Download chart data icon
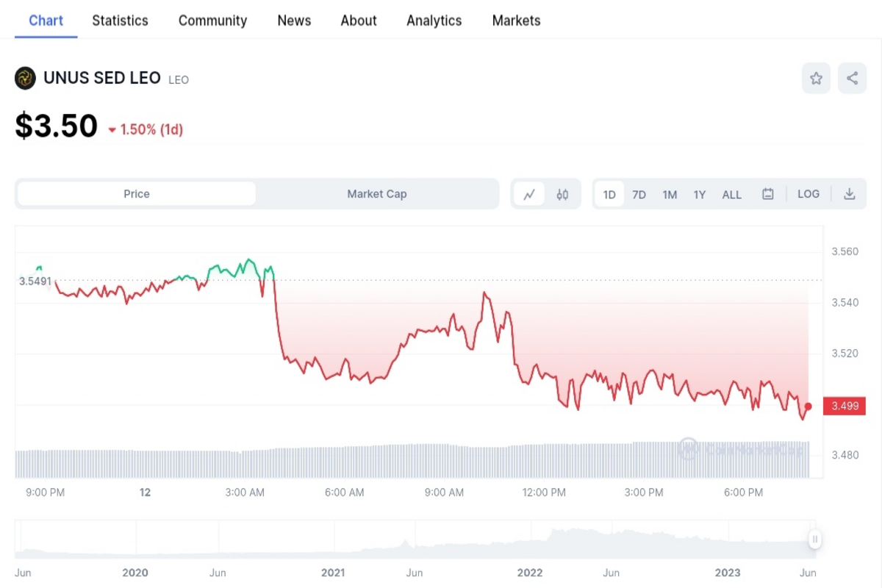Image resolution: width=882 pixels, height=588 pixels. coord(850,195)
